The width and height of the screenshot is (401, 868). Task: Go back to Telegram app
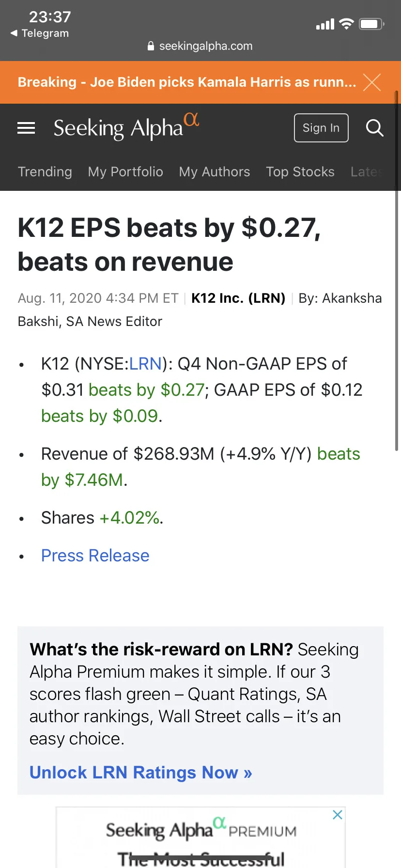[x=40, y=33]
